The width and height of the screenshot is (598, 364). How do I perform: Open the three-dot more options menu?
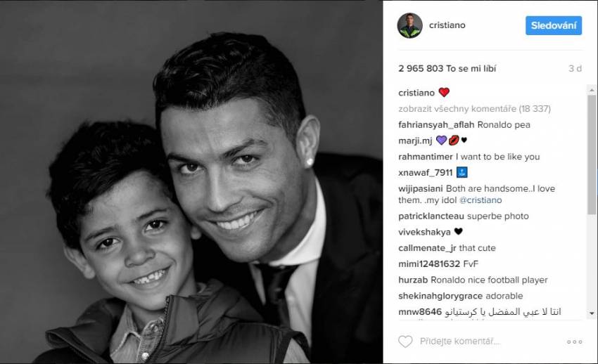[x=574, y=342]
